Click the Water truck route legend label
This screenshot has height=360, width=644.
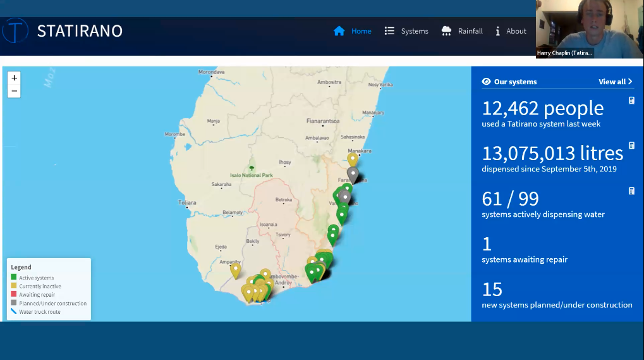(x=40, y=312)
